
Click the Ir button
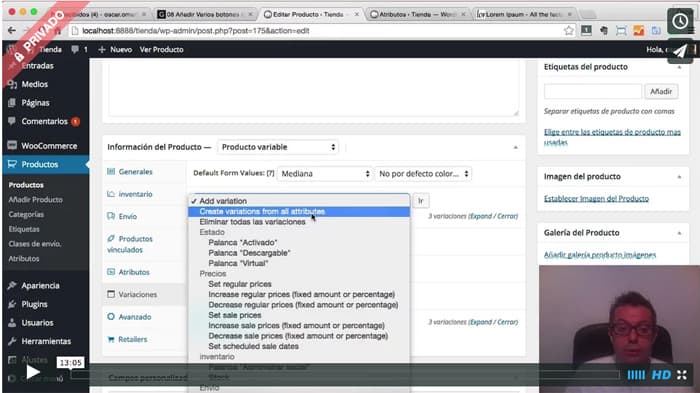click(x=421, y=201)
